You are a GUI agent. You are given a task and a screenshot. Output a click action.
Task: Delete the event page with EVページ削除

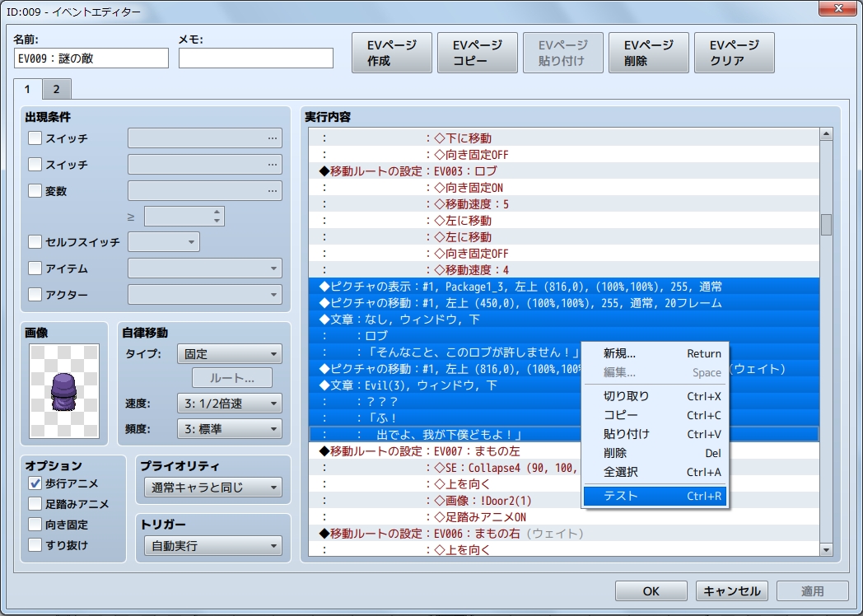click(x=648, y=52)
